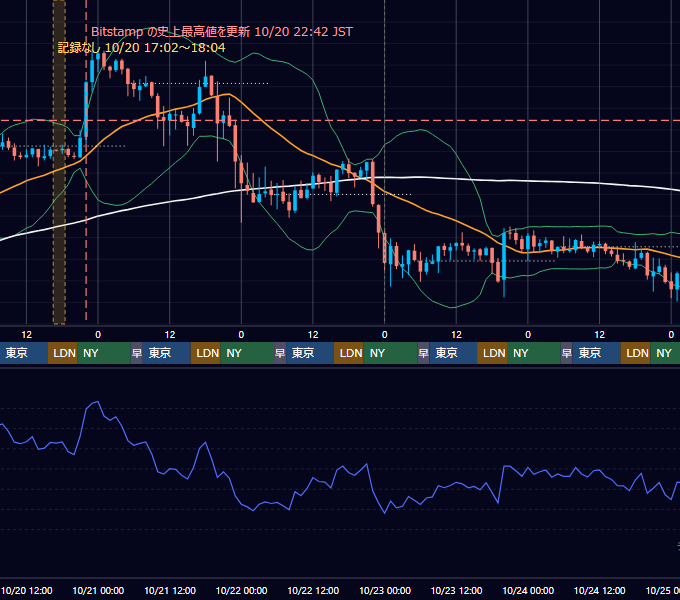Click the NY session block starting 10/20 evening
Screen dimensions: 680x600
pyautogui.click(x=104, y=353)
